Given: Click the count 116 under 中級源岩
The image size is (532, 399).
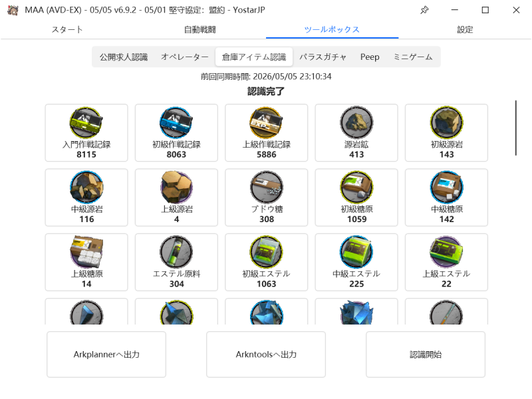Looking at the screenshot, I should click(86, 219).
